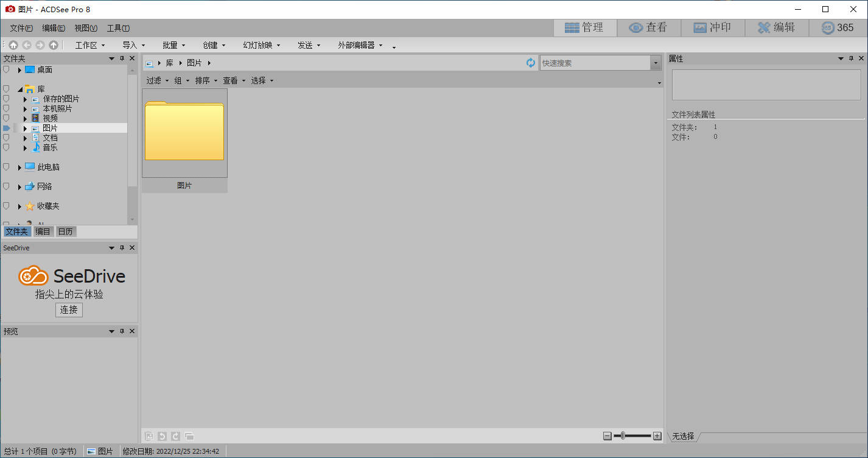Zoom in thumbnails plus icon
The image size is (868, 458).
pyautogui.click(x=657, y=436)
